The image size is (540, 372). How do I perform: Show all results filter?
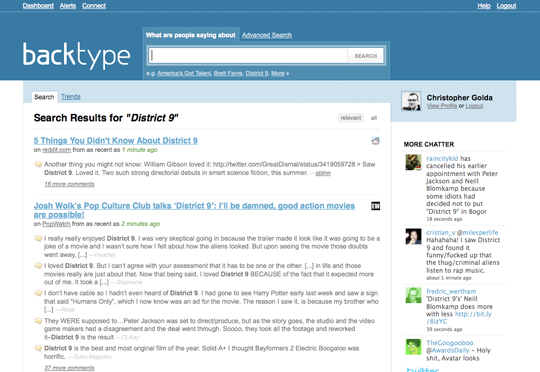pyautogui.click(x=374, y=118)
